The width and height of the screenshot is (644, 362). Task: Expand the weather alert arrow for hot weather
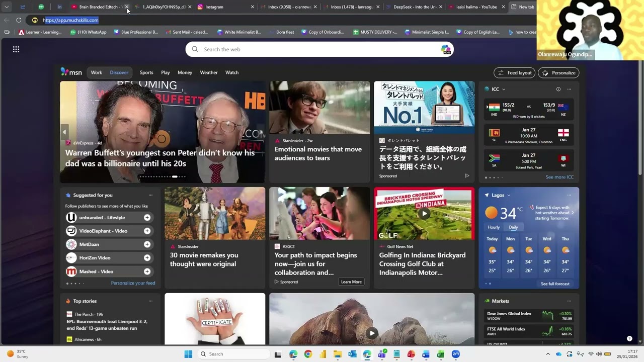[573, 213]
